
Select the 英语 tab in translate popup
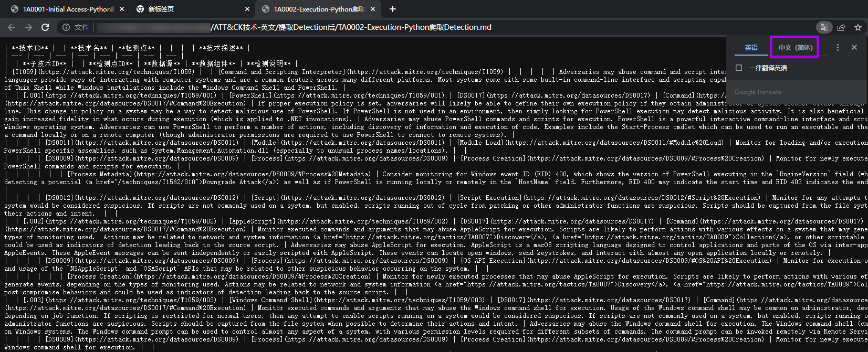click(751, 47)
